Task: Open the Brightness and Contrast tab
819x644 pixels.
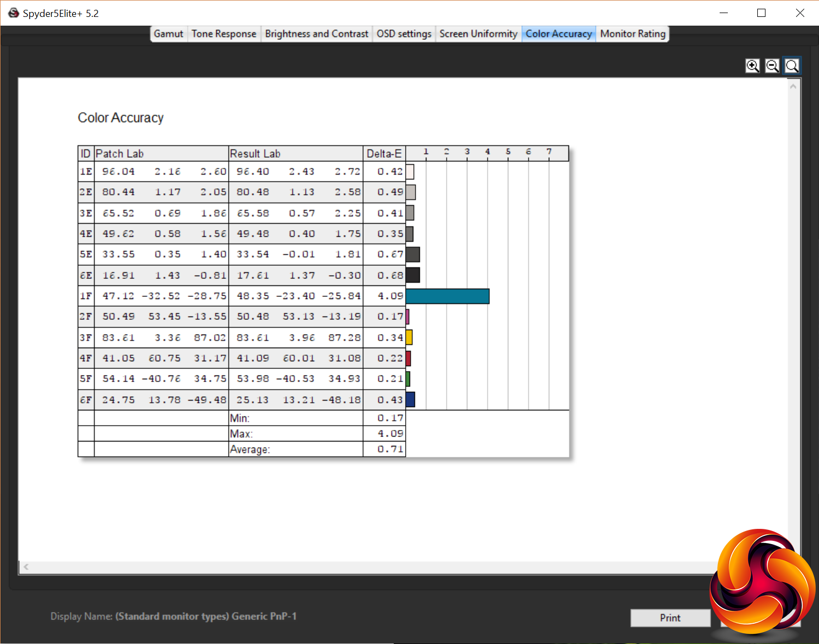Action: tap(317, 34)
